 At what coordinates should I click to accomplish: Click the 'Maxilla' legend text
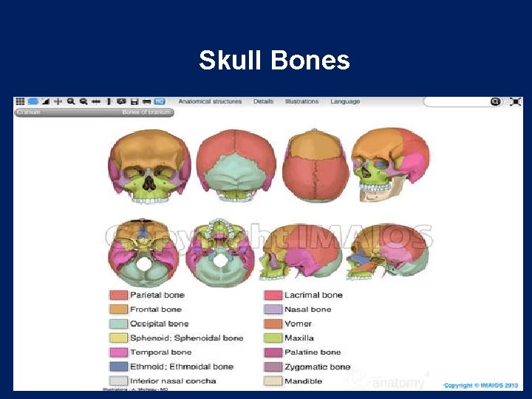click(x=299, y=338)
